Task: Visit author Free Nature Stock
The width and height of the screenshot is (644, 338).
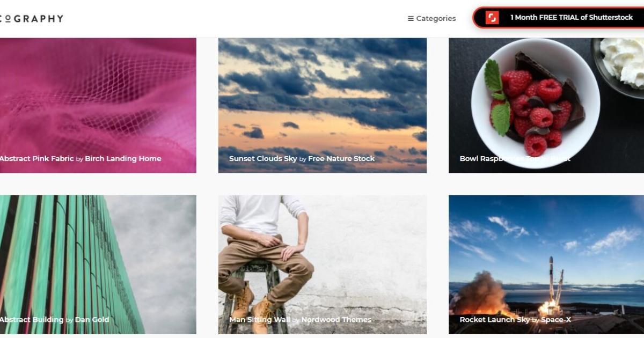Action: 341,159
